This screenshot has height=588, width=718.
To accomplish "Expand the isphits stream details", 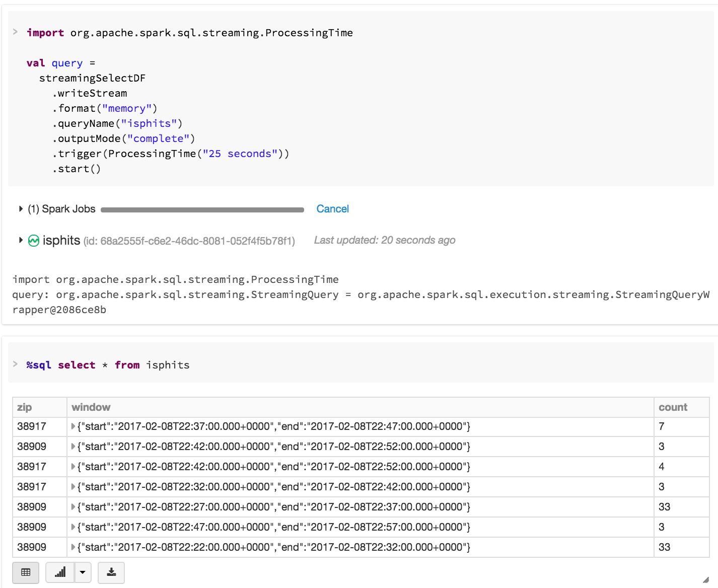I will [21, 240].
